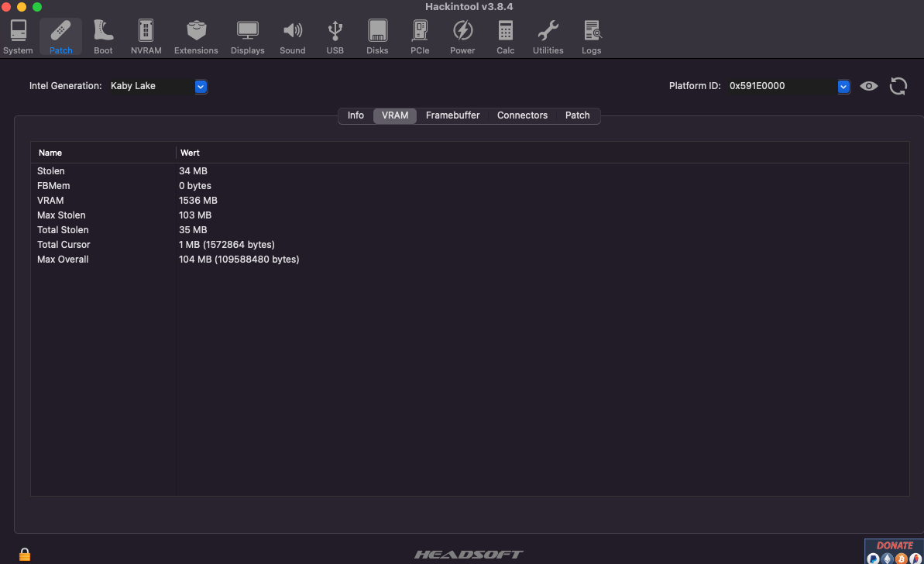This screenshot has height=564, width=924.
Task: Click the Donate button
Action: [894, 551]
